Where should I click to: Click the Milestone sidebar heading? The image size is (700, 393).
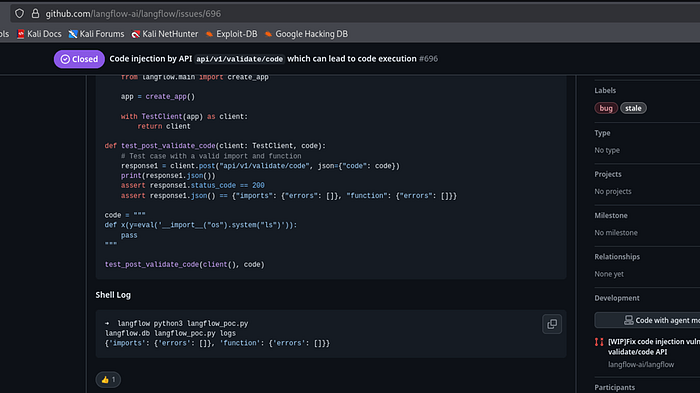click(611, 215)
